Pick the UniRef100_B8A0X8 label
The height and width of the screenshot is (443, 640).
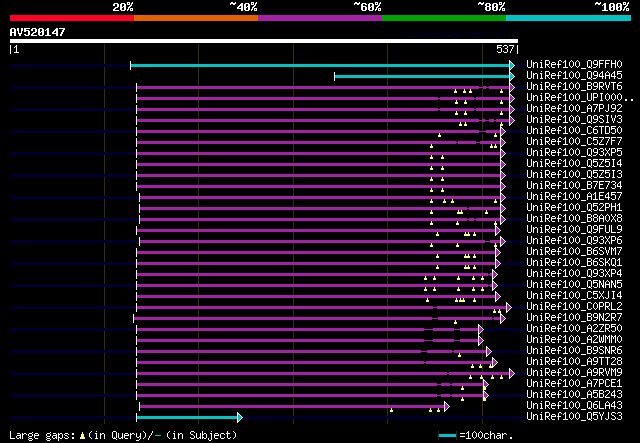click(x=574, y=218)
